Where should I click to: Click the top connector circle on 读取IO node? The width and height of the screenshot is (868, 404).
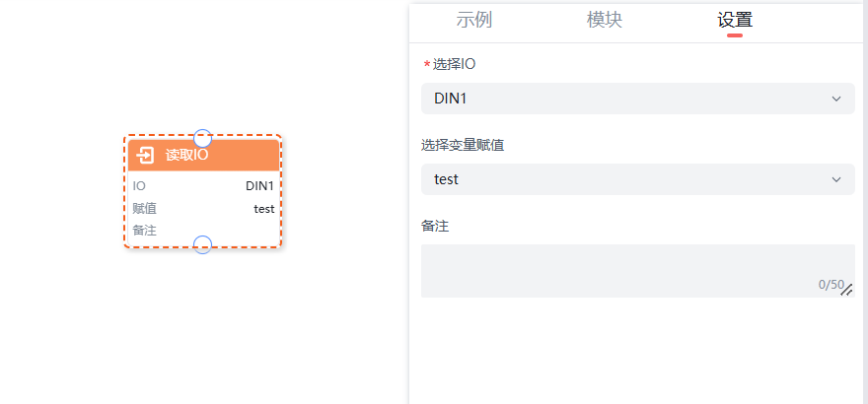202,138
